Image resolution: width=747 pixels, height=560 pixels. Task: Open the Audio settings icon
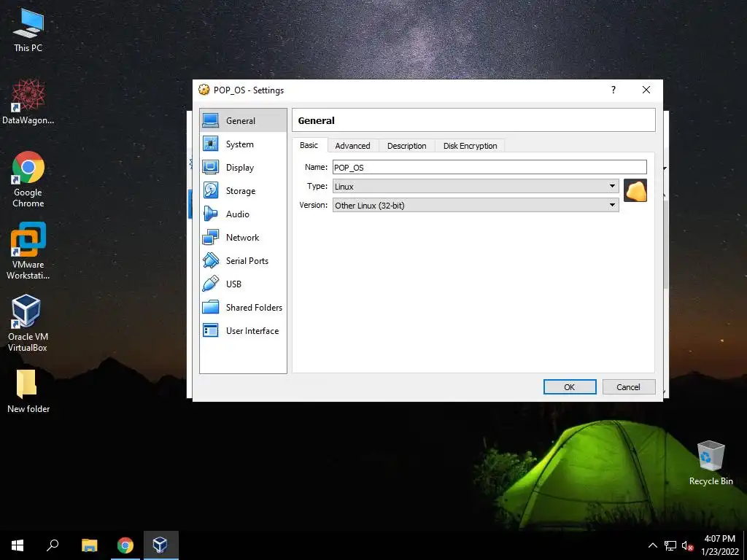pyautogui.click(x=210, y=214)
